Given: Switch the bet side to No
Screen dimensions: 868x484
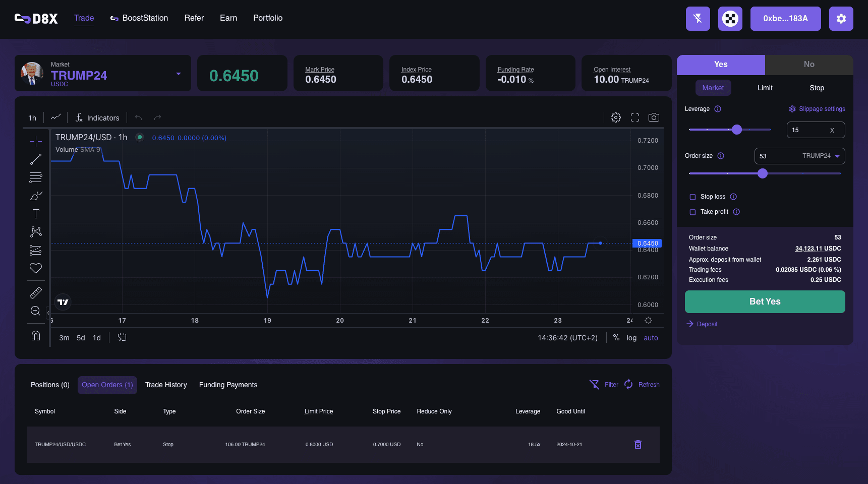Looking at the screenshot, I should (x=808, y=65).
